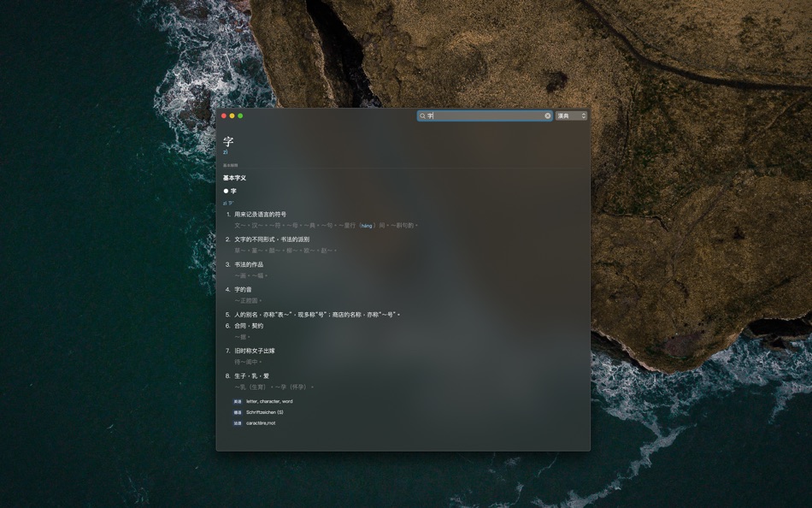812x508 pixels.
Task: Click definition 3 书法的作品
Action: 249,264
